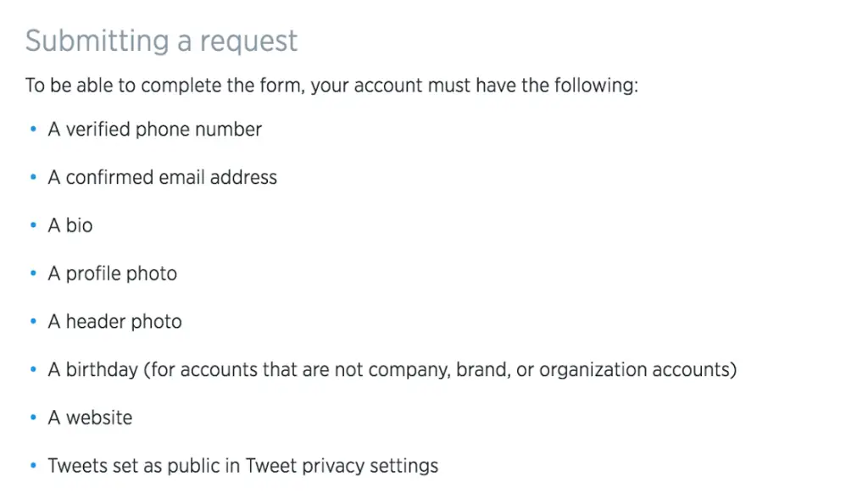The image size is (868, 504).
Task: Click the bullet before 'A confirmed email address'
Action: (x=33, y=177)
